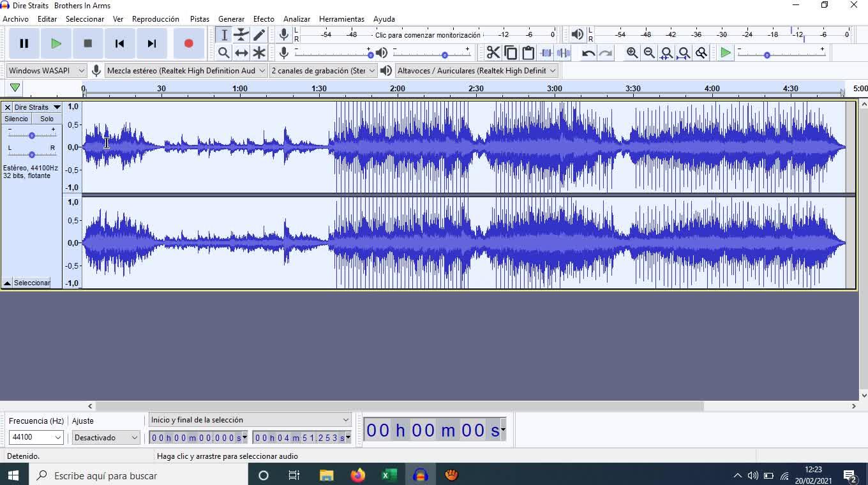Click the Undo arrow icon
868x485 pixels.
click(588, 53)
